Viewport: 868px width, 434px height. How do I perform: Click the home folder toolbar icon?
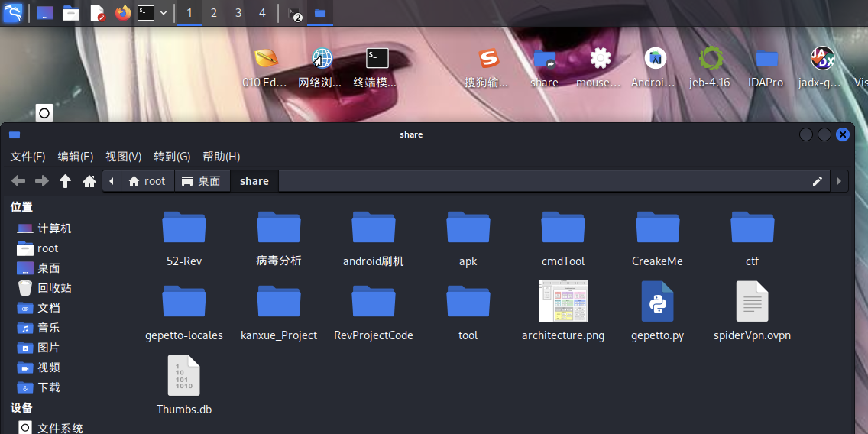(89, 181)
